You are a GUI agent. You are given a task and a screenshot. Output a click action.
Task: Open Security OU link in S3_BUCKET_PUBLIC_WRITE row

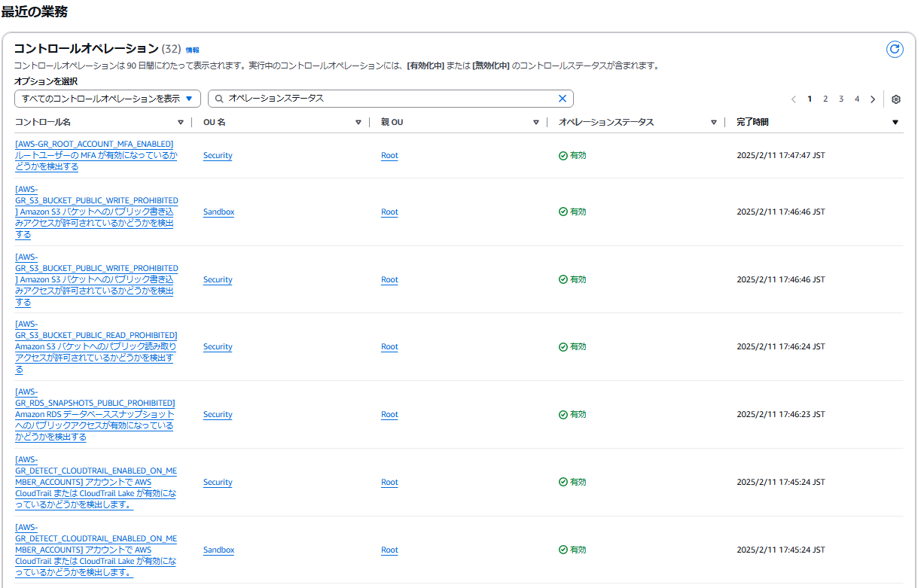(218, 279)
